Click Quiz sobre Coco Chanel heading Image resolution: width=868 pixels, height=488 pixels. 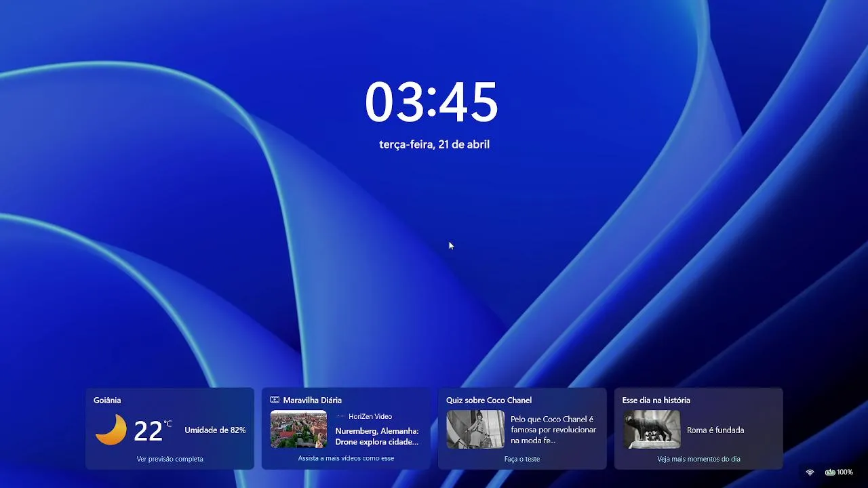tap(489, 401)
